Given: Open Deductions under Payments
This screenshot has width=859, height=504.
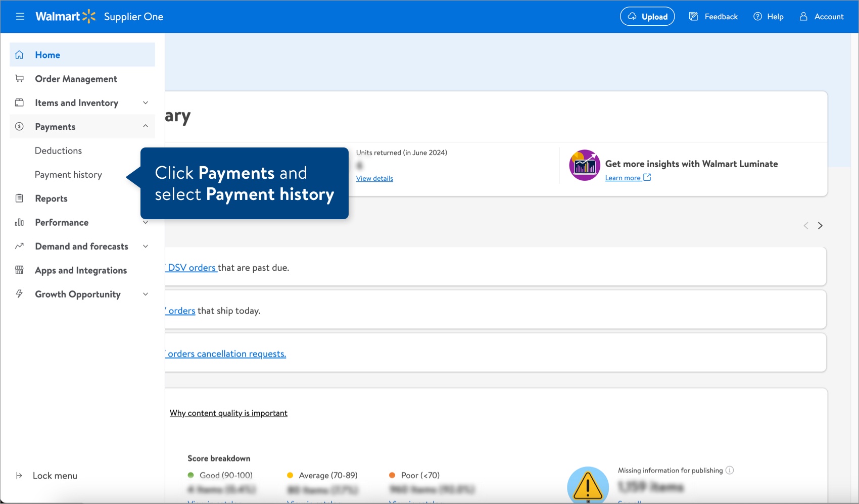Looking at the screenshot, I should pyautogui.click(x=58, y=150).
